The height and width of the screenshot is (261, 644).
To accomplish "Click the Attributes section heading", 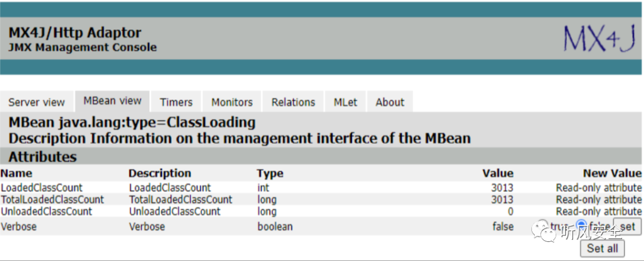I will point(43,157).
